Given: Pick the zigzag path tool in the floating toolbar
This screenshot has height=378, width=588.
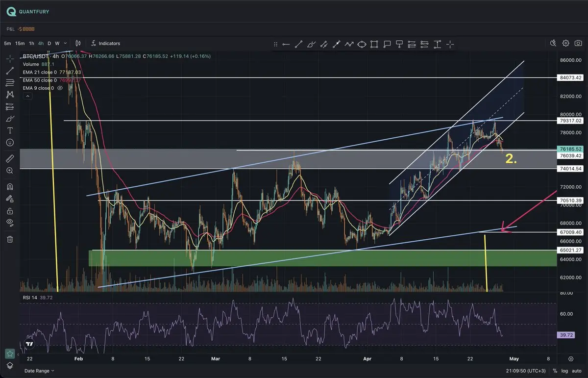Looking at the screenshot, I should pos(349,44).
